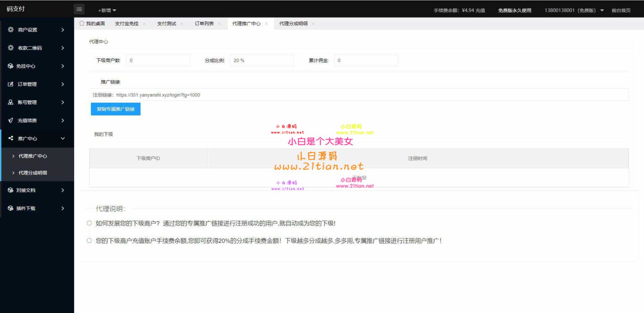The image size is (644, 313).
Task: Open 代理推广中心 in the sidebar
Action: click(37, 156)
